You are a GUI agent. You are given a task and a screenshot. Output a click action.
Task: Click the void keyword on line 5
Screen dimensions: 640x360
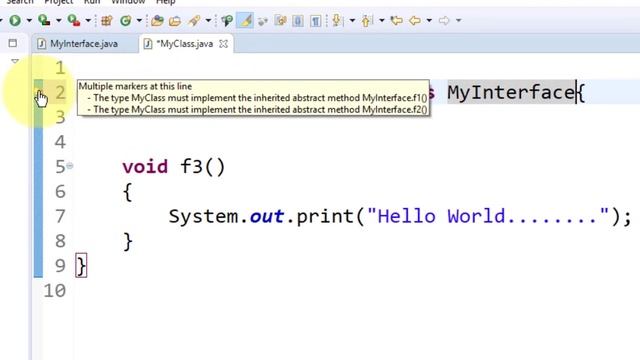click(x=145, y=167)
